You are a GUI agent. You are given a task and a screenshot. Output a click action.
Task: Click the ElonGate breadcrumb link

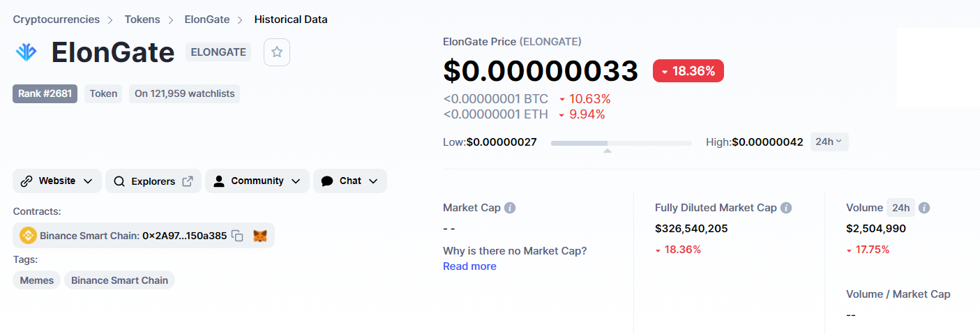207,20
